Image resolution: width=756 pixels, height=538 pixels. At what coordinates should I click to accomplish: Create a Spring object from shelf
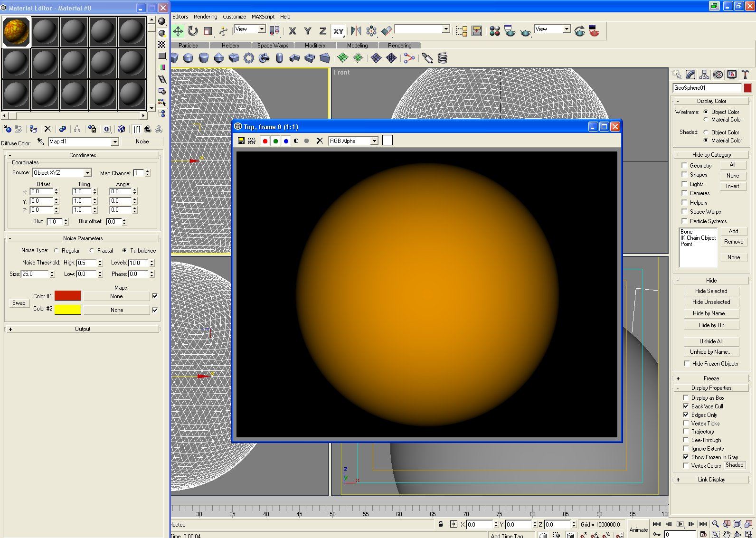point(443,58)
